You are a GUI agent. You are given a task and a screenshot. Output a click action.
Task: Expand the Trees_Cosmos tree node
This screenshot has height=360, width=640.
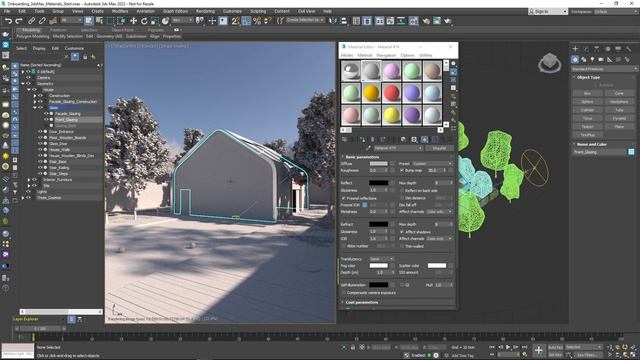pos(23,198)
